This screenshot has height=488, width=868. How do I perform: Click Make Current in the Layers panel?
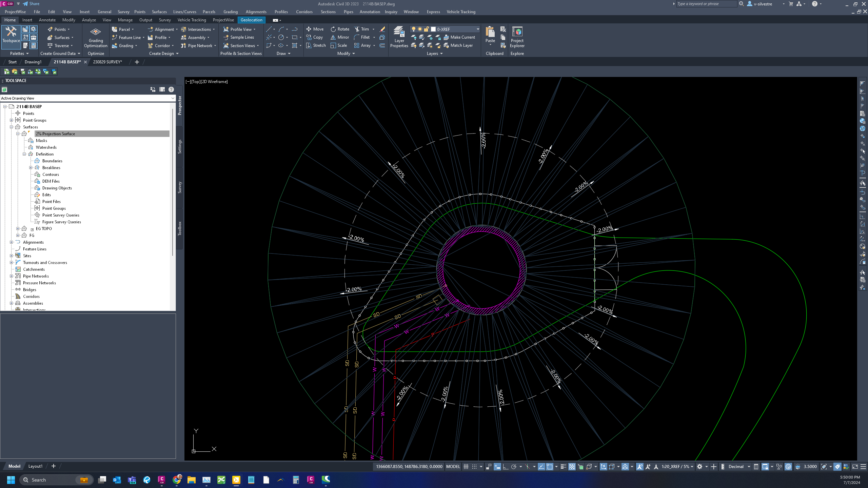[x=460, y=37]
